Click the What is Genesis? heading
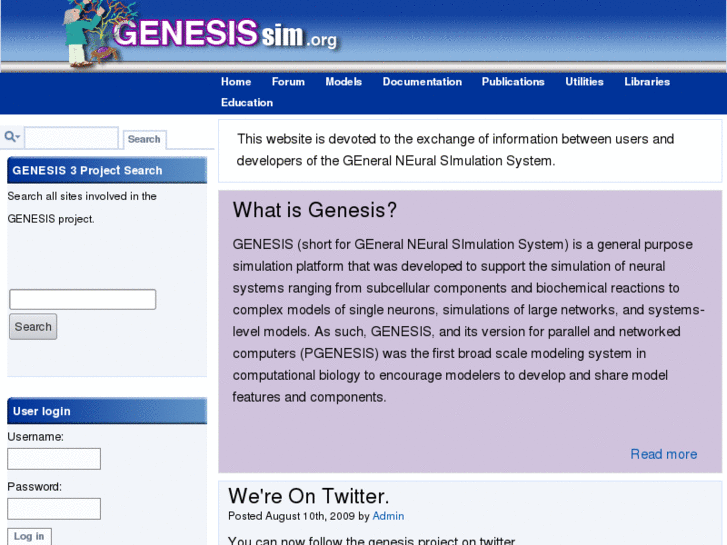Screen dimensions: 727x545 (315, 210)
